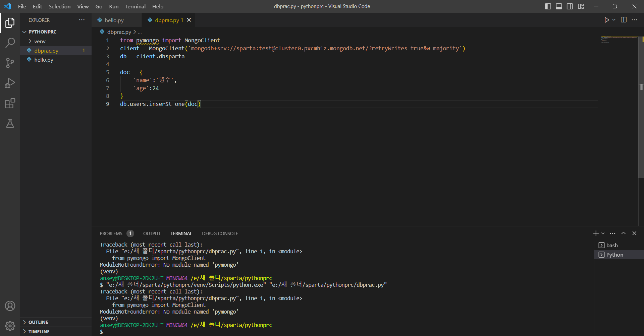Open the launch profile dropdown arrow
Image resolution: width=644 pixels, height=336 pixels.
(x=603, y=233)
